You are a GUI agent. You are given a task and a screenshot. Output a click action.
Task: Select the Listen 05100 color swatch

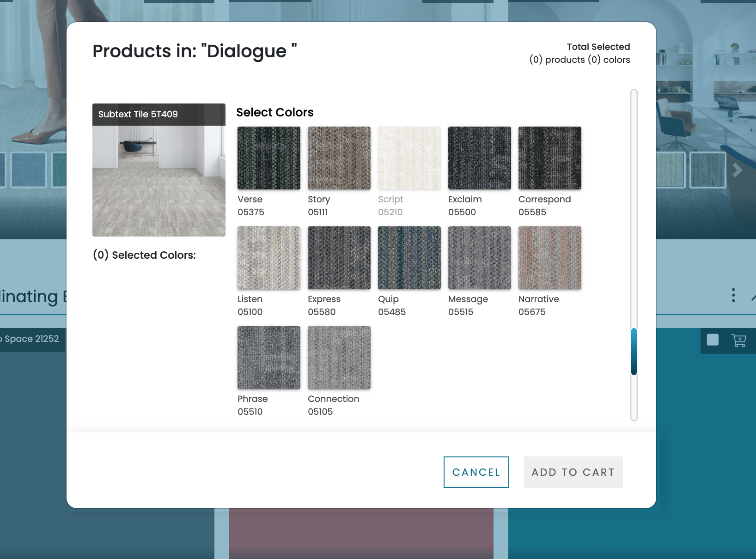268,258
